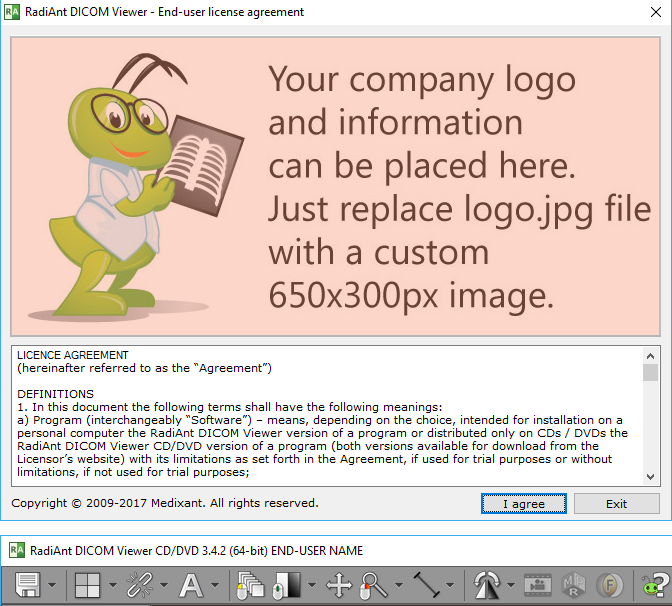Click the split-screen layout grid icon

pos(87,585)
